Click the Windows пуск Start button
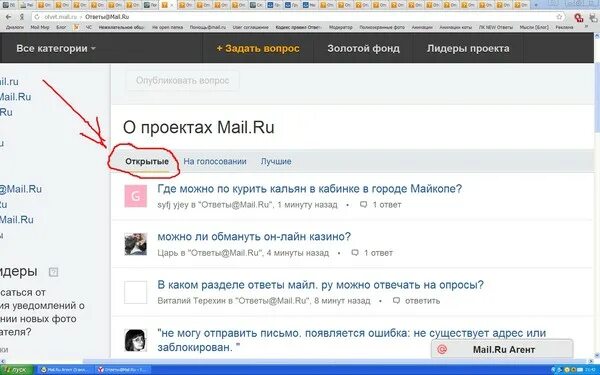The height and width of the screenshot is (375, 600). (17, 370)
